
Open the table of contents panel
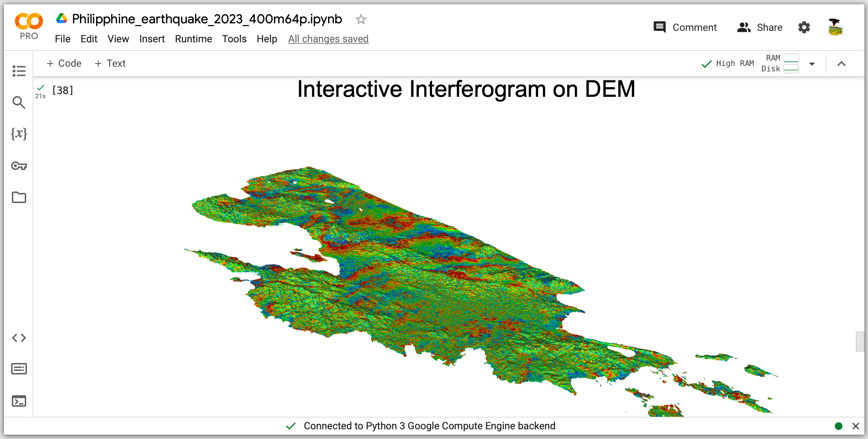coord(19,71)
